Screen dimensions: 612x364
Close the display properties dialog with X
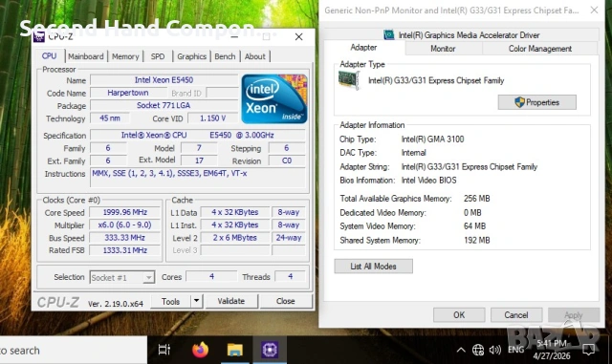pos(594,11)
